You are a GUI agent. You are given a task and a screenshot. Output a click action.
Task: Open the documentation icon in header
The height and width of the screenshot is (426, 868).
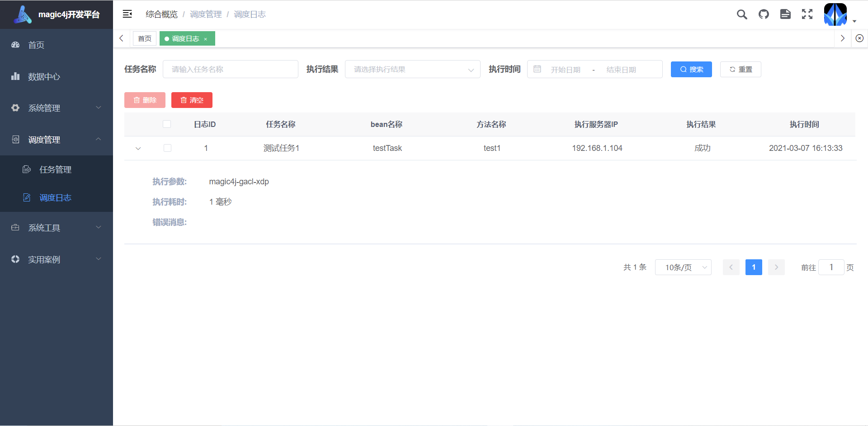[x=785, y=14]
